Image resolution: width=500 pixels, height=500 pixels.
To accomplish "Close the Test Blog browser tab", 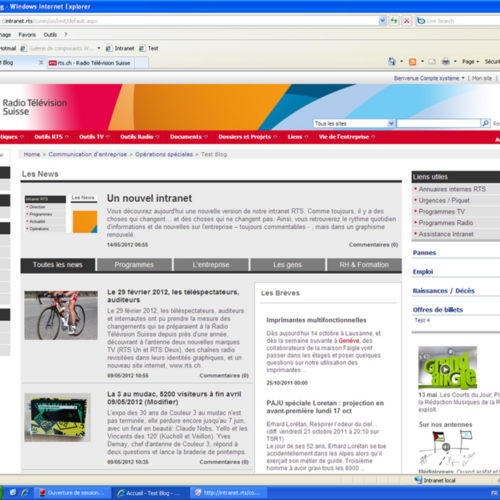I will point(41,62).
